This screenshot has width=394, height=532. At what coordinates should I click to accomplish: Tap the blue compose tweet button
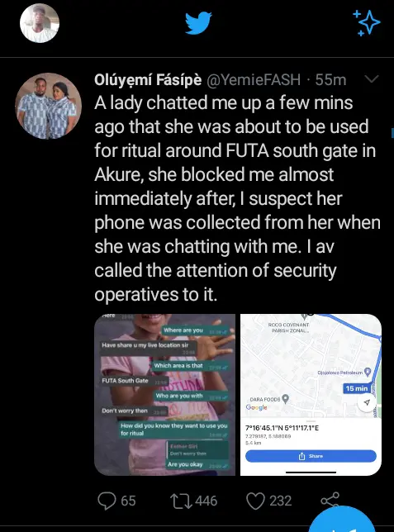[343, 520]
